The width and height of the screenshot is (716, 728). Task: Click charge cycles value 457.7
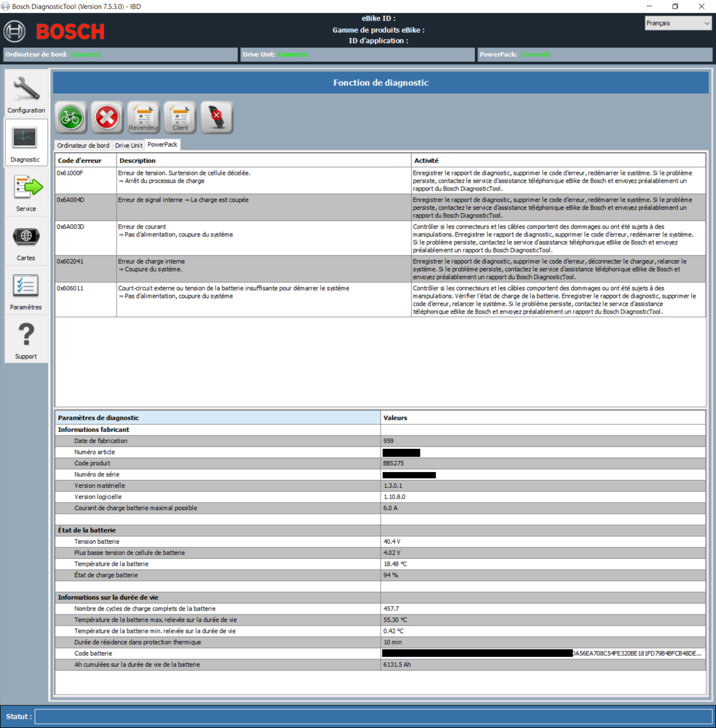pyautogui.click(x=391, y=609)
